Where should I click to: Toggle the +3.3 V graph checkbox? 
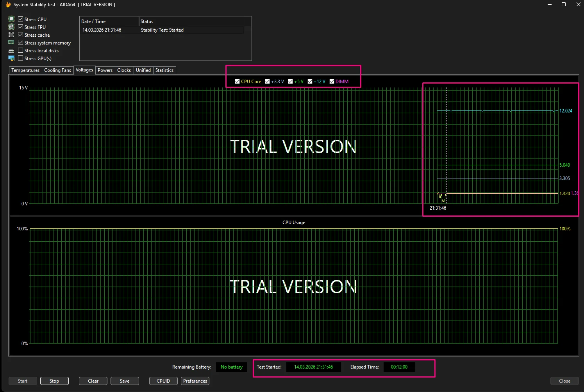[267, 82]
